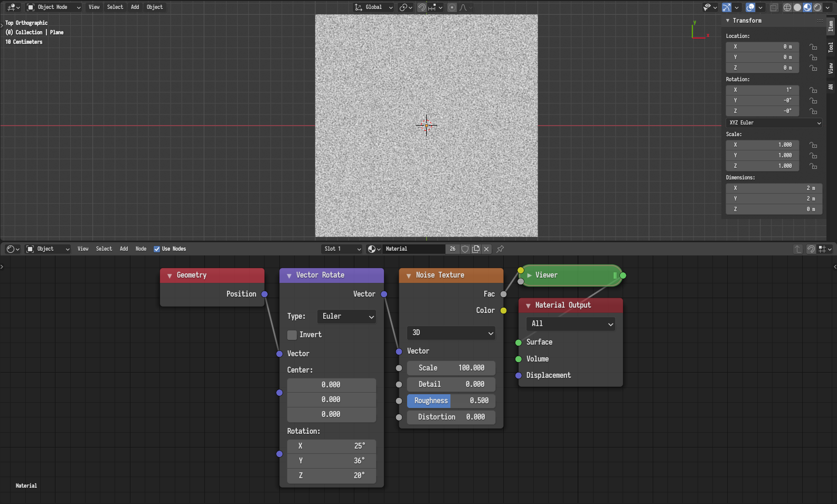Screen dimensions: 837x504
Task: Select the View sidebar tab
Action: point(831,68)
